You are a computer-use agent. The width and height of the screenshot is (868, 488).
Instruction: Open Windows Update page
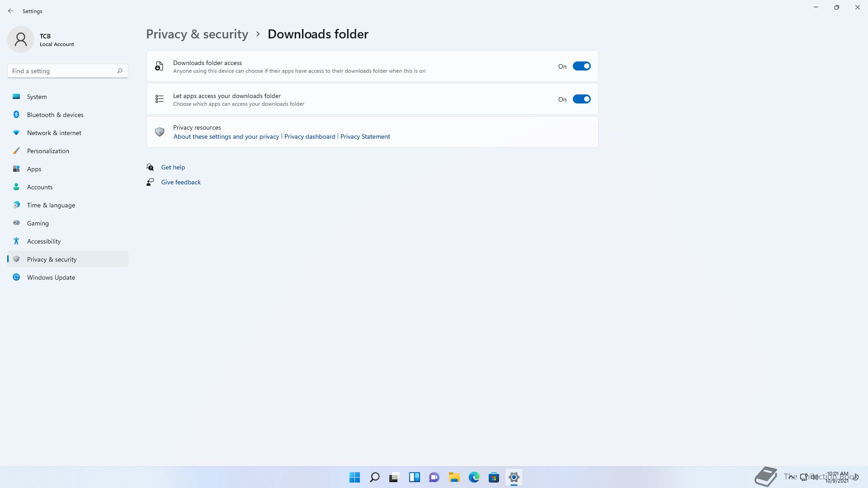pos(51,277)
